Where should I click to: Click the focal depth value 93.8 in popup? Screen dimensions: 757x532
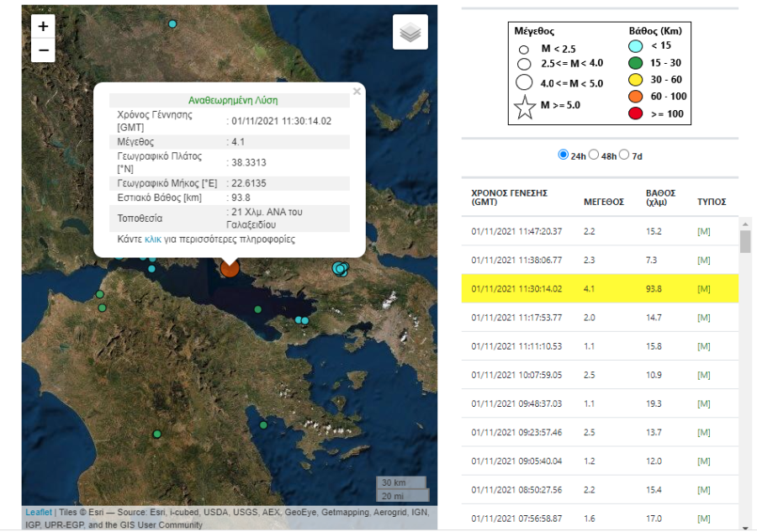pyautogui.click(x=241, y=198)
